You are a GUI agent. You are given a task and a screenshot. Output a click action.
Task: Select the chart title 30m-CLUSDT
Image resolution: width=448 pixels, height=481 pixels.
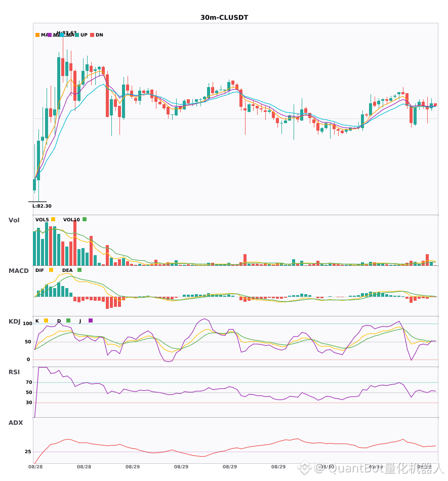[x=224, y=18]
